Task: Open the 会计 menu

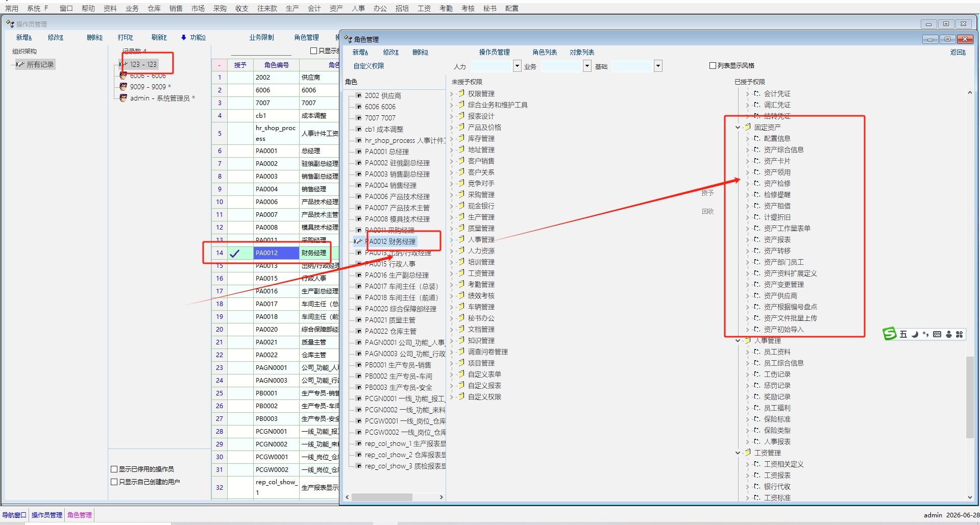Action: (314, 8)
